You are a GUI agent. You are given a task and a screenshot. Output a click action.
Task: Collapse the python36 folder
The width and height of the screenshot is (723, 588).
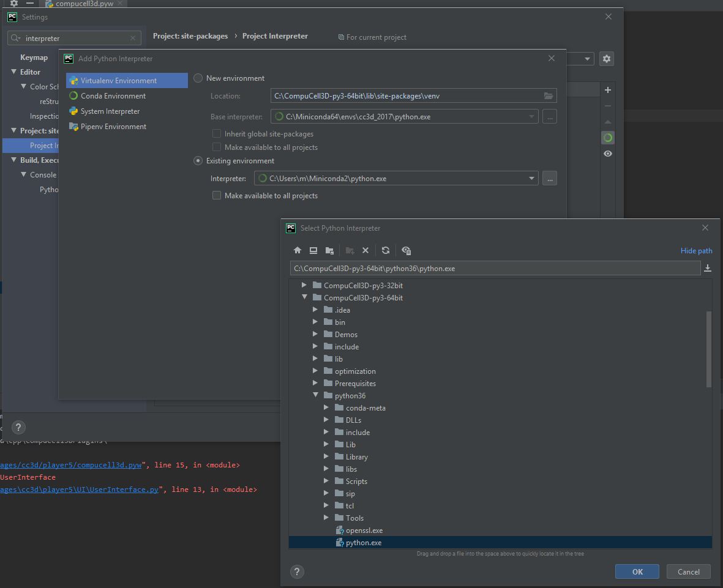[315, 395]
